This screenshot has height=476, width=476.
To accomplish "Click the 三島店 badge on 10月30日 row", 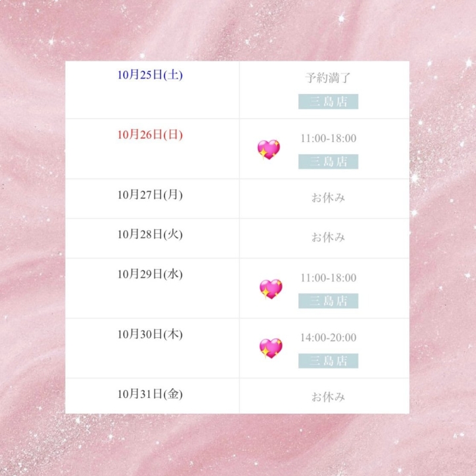I will tap(328, 361).
